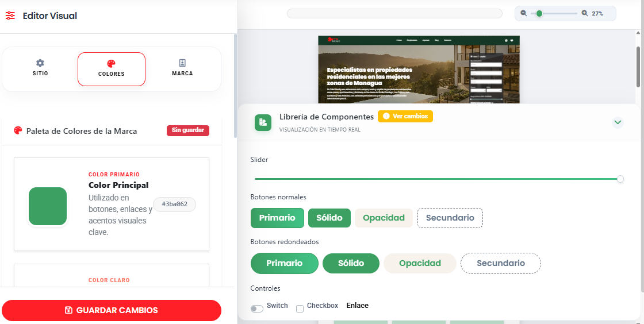Click the normal Primario button
The height and width of the screenshot is (324, 644).
277,218
